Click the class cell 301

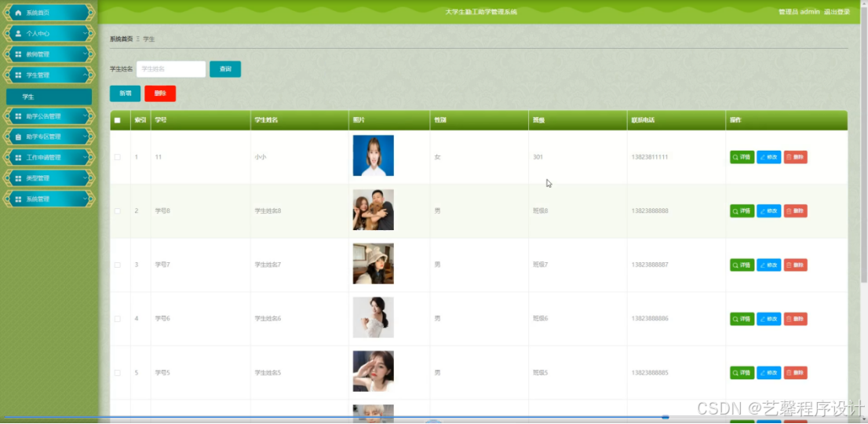[538, 157]
